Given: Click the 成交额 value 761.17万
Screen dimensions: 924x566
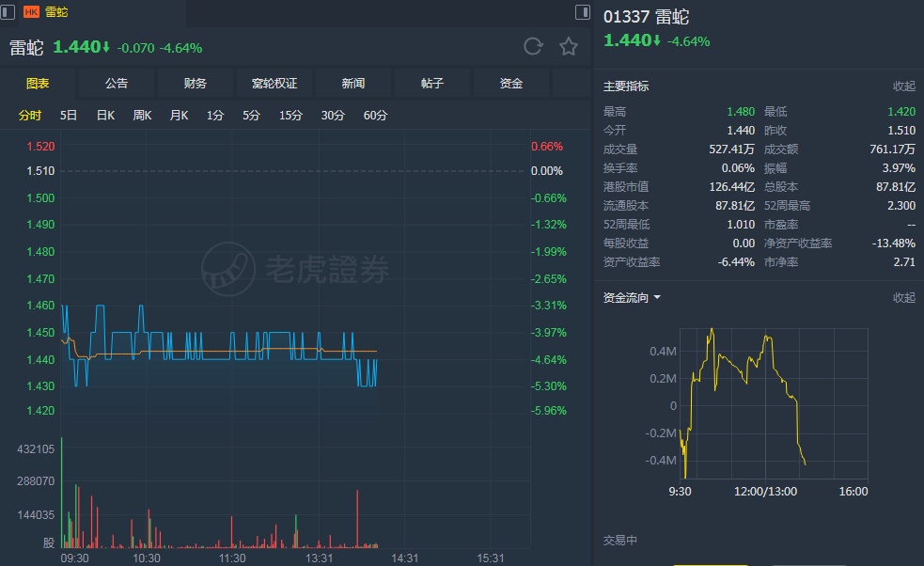Looking at the screenshot, I should tap(893, 149).
